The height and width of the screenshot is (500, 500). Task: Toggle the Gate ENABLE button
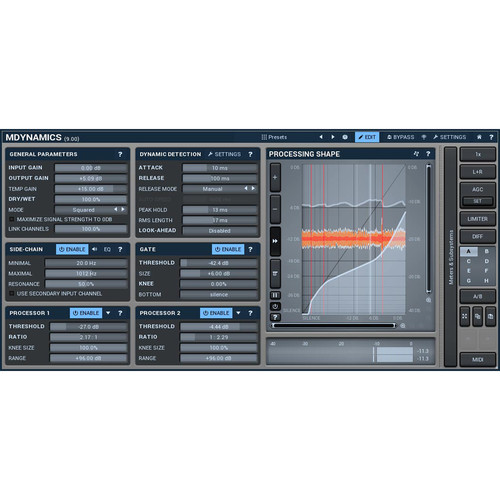[x=228, y=249]
